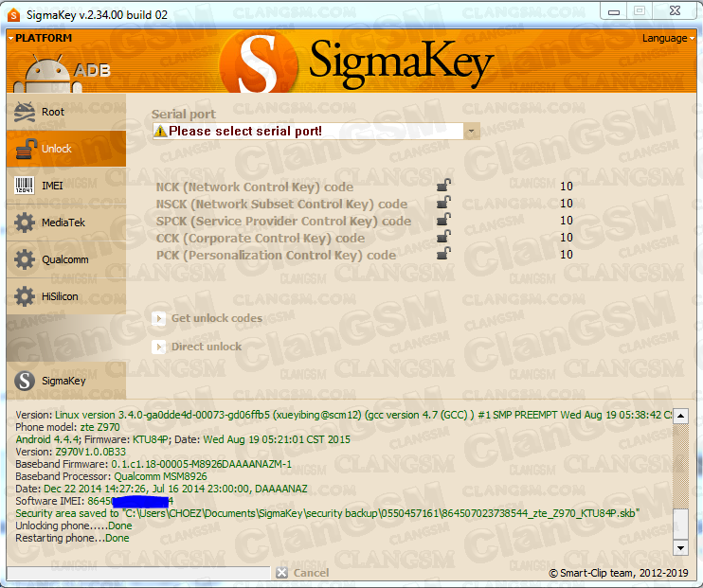Click the Version: Z970V1.0.0B33 log line

[x=70, y=452]
